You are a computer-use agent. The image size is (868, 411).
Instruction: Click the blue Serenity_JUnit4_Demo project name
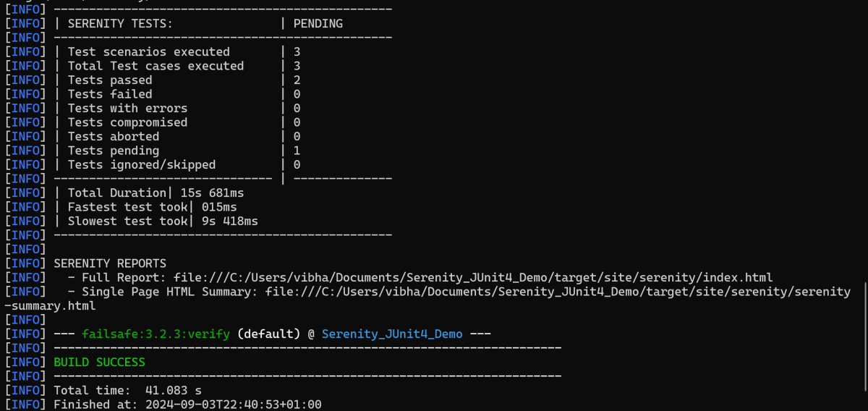click(x=391, y=334)
